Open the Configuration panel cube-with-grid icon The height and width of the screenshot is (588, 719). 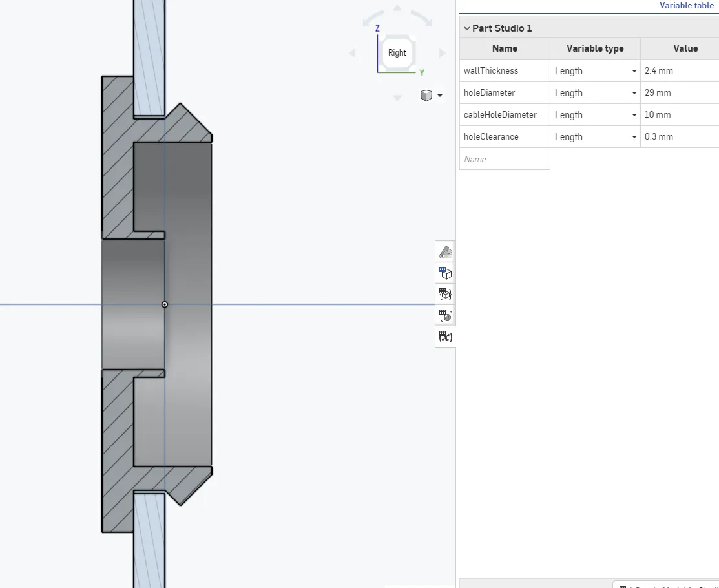pyautogui.click(x=445, y=273)
